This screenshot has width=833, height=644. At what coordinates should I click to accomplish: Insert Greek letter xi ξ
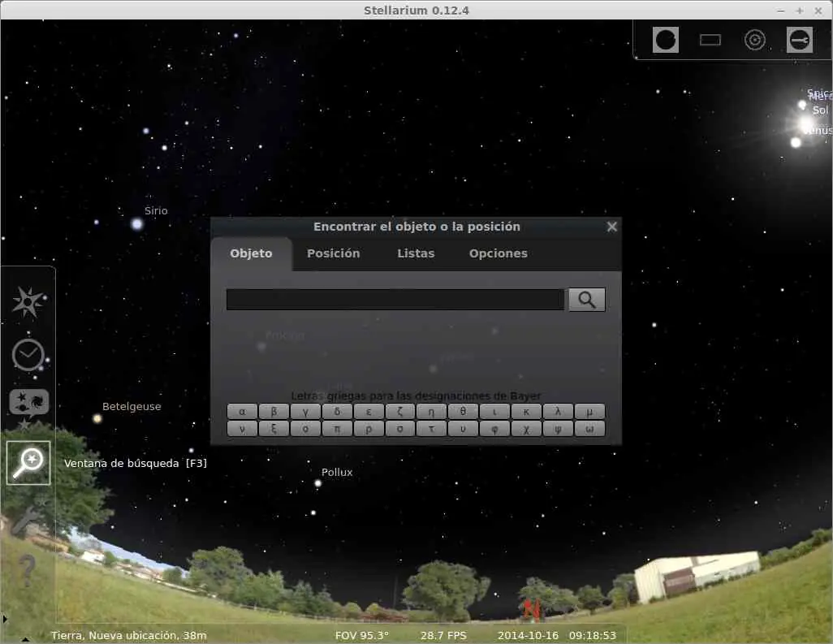point(274,429)
